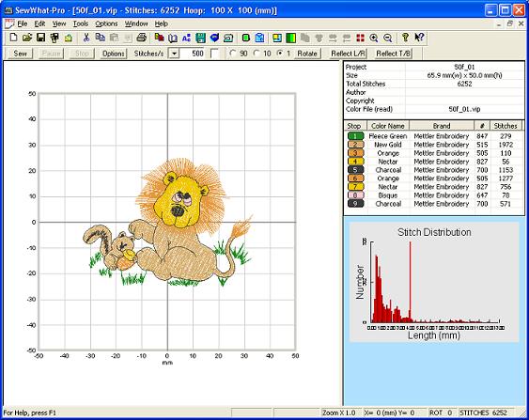Image resolution: width=529 pixels, height=420 pixels.
Task: Open the View menu
Action: (59, 23)
